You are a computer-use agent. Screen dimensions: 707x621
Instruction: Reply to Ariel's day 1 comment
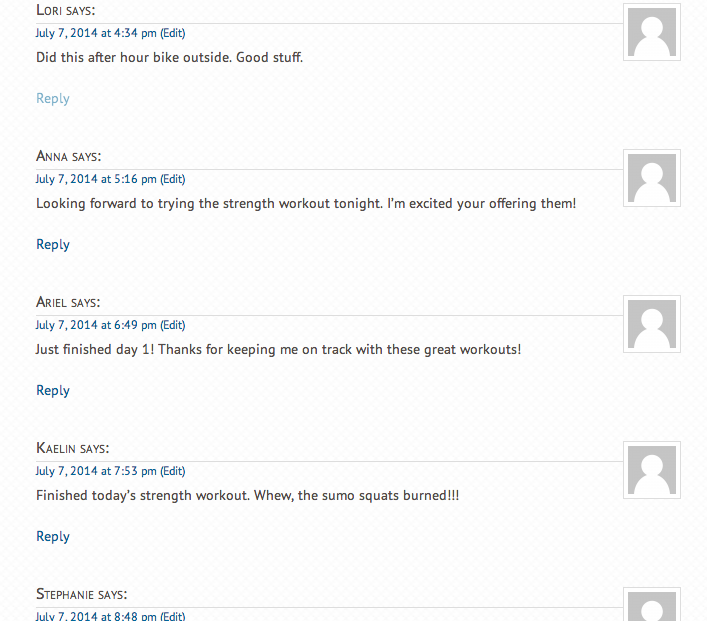pos(53,391)
